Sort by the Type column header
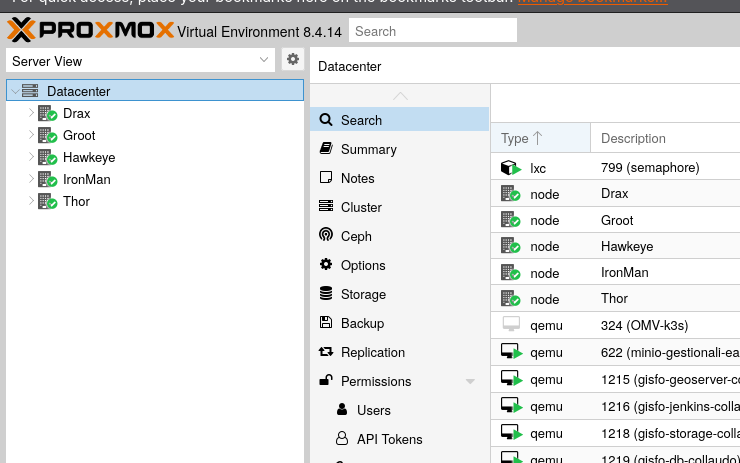 tap(521, 139)
